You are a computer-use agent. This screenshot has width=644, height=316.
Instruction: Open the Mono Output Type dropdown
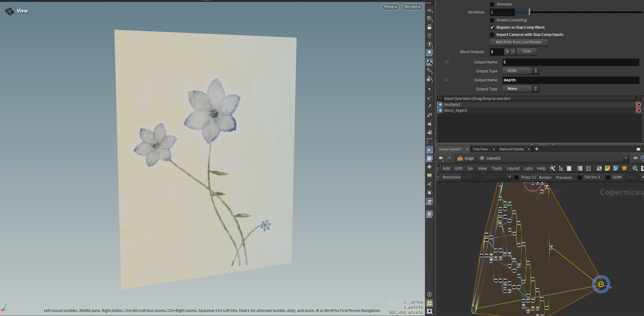[x=521, y=89]
